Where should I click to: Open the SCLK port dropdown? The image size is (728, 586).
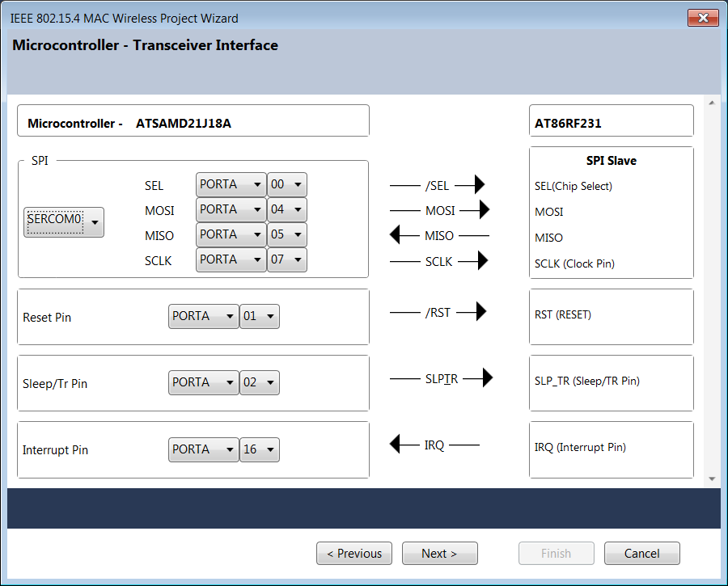tap(231, 259)
